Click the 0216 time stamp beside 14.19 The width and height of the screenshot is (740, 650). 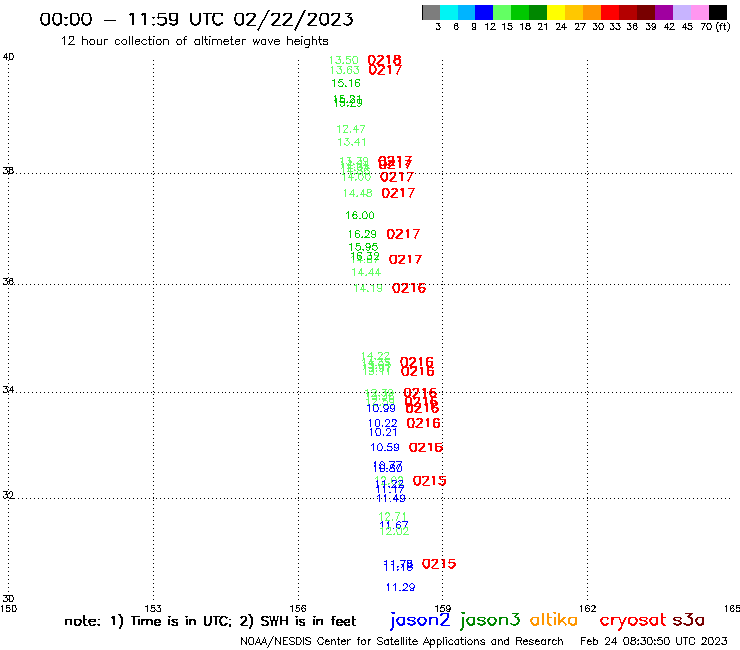pyautogui.click(x=409, y=288)
